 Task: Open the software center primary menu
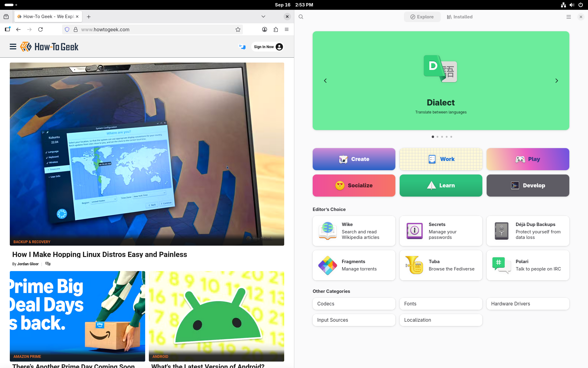tap(569, 17)
